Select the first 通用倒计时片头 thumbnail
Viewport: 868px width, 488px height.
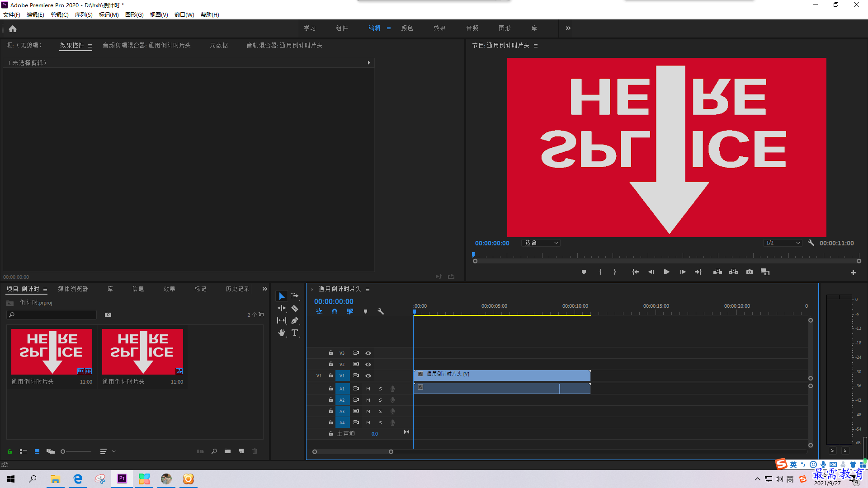[x=52, y=352]
